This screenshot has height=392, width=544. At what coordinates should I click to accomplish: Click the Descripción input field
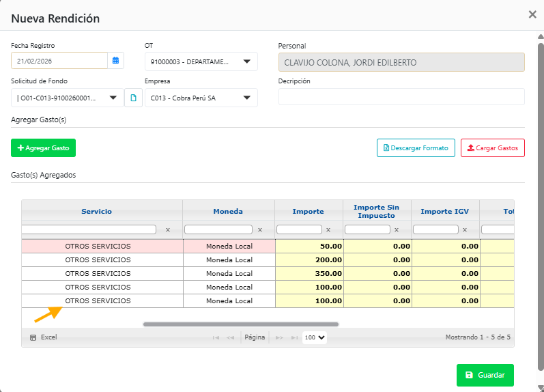pos(401,97)
